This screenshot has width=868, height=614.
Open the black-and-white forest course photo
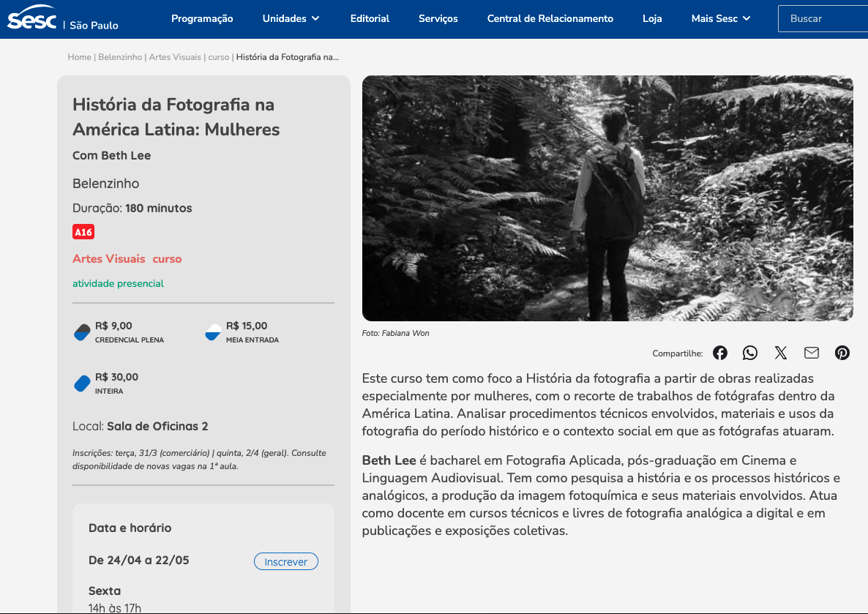(607, 198)
